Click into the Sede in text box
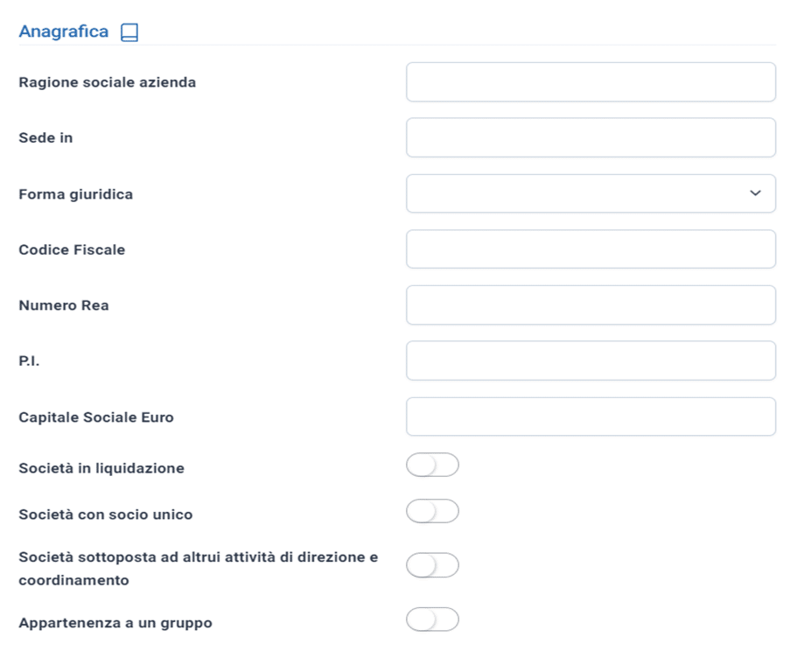 (x=591, y=137)
